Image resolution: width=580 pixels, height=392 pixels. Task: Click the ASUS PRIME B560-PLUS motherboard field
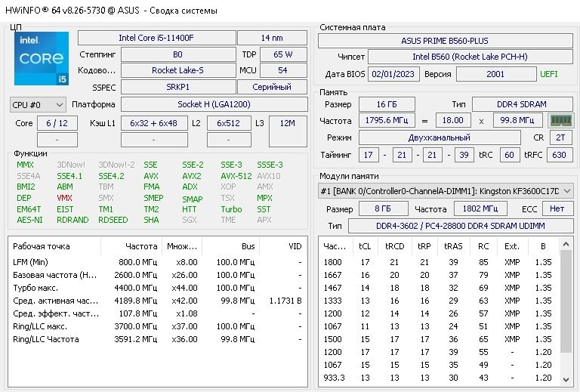446,41
